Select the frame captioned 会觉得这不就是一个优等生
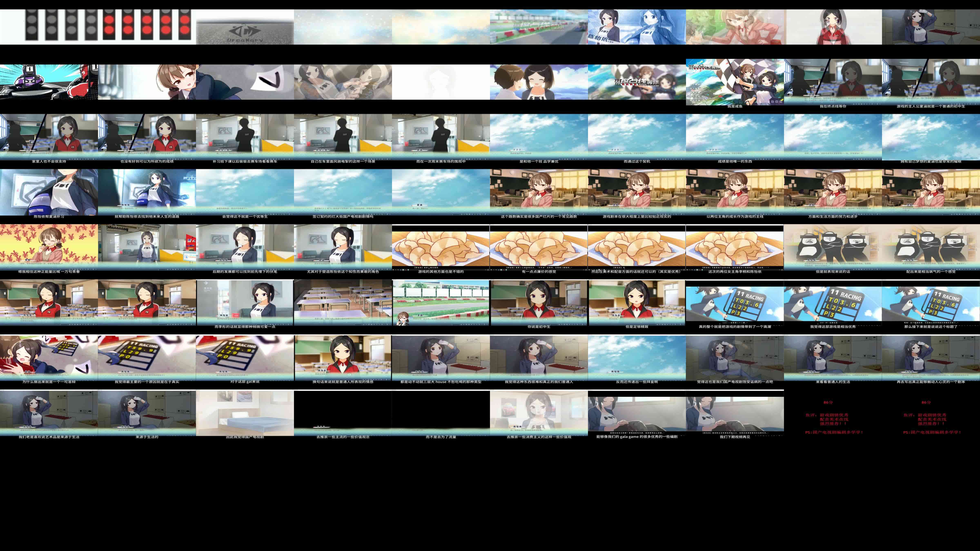Image resolution: width=980 pixels, height=551 pixels. tap(245, 192)
